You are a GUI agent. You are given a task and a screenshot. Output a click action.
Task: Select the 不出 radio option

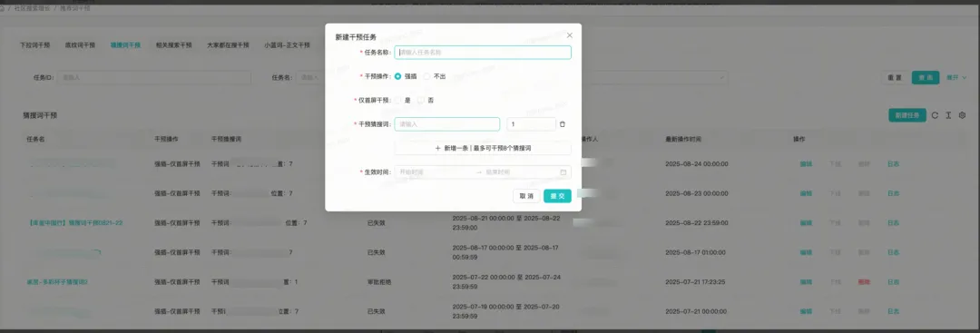click(426, 76)
